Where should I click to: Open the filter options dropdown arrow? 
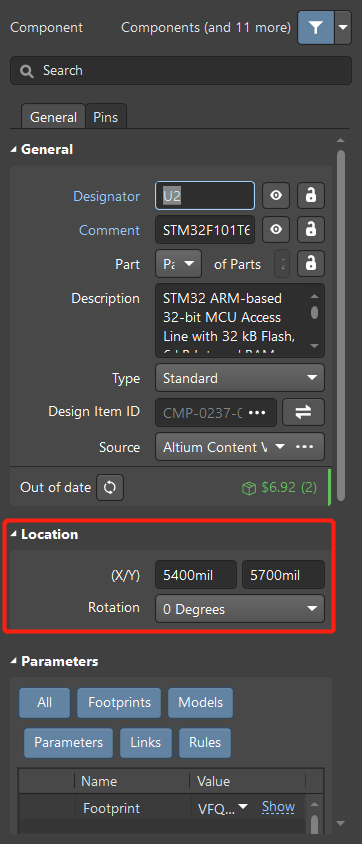[343, 27]
